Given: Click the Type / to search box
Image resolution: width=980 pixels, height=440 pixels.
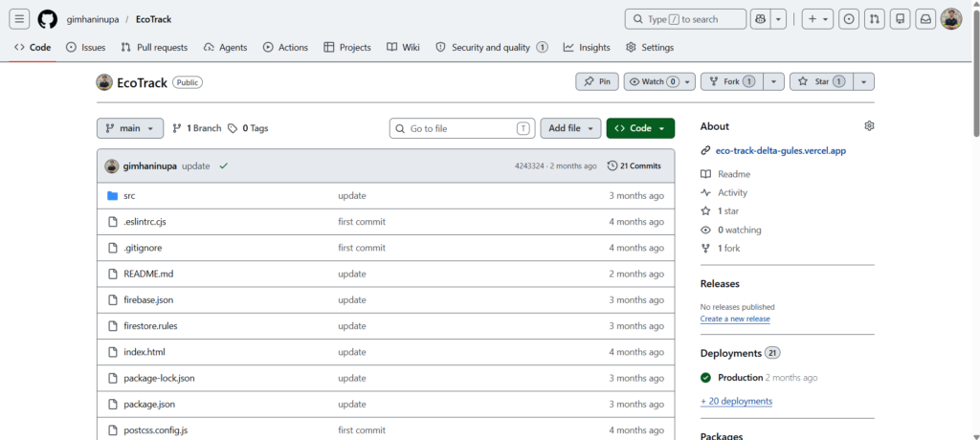Looking at the screenshot, I should click(x=685, y=19).
